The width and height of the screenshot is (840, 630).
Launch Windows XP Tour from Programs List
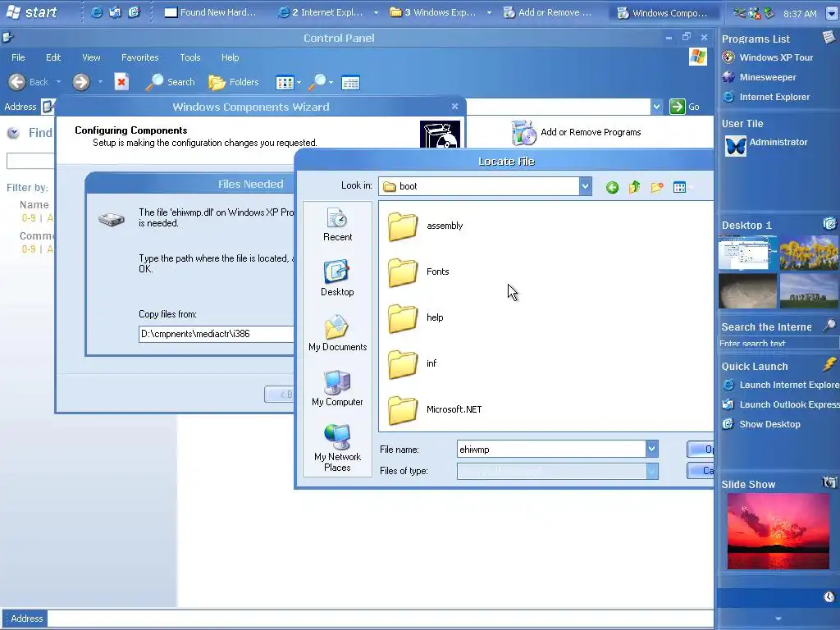tap(768, 57)
